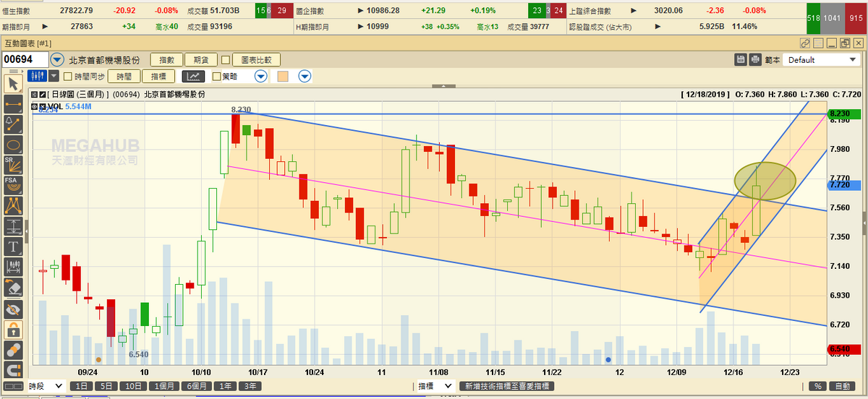Screen dimensions: 868x399
Task: Save chart template with disk icon
Action: (x=741, y=60)
